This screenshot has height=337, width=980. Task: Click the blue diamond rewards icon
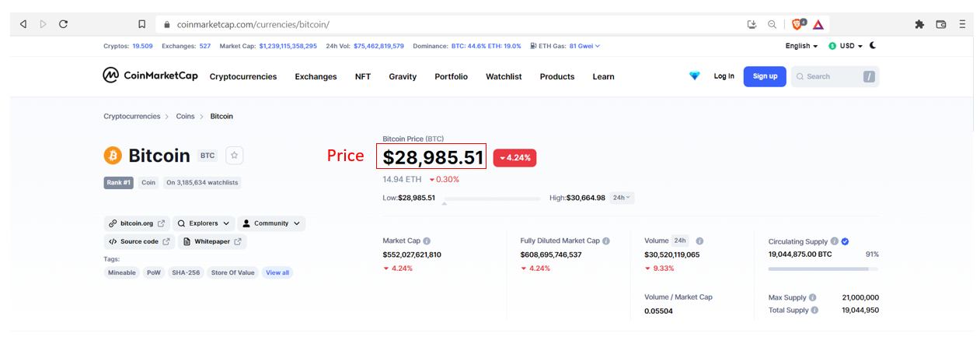[x=695, y=76]
